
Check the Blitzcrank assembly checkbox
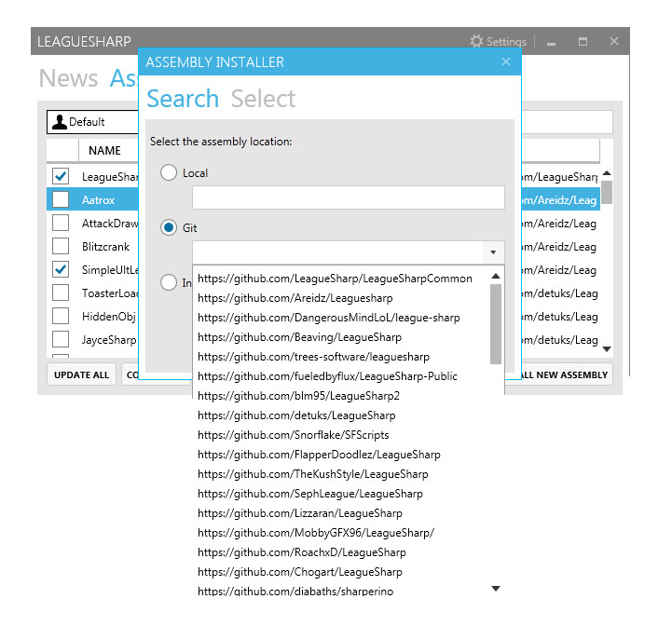(x=61, y=246)
